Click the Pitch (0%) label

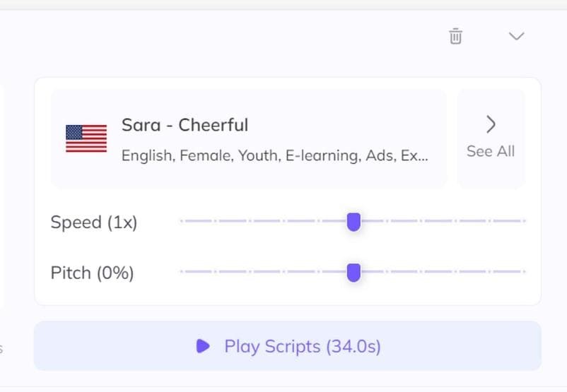point(92,273)
